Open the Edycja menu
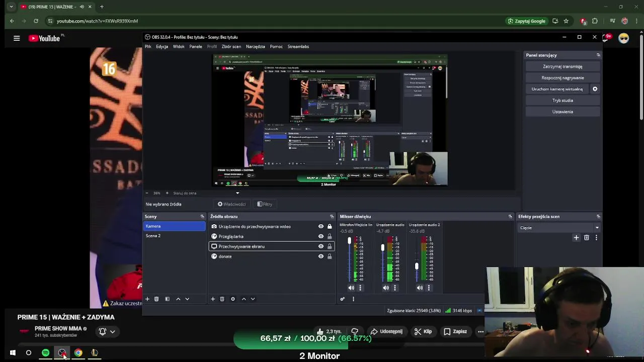This screenshot has width=644, height=362. [x=162, y=47]
